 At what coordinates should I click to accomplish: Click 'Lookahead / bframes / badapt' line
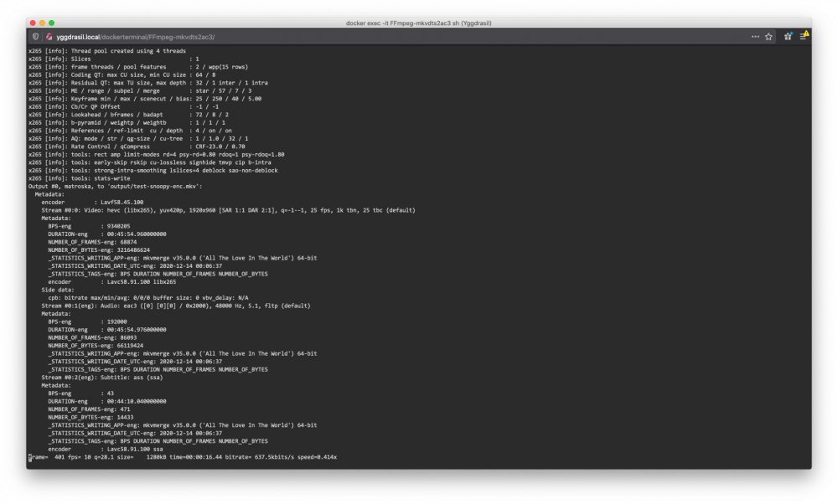click(128, 115)
